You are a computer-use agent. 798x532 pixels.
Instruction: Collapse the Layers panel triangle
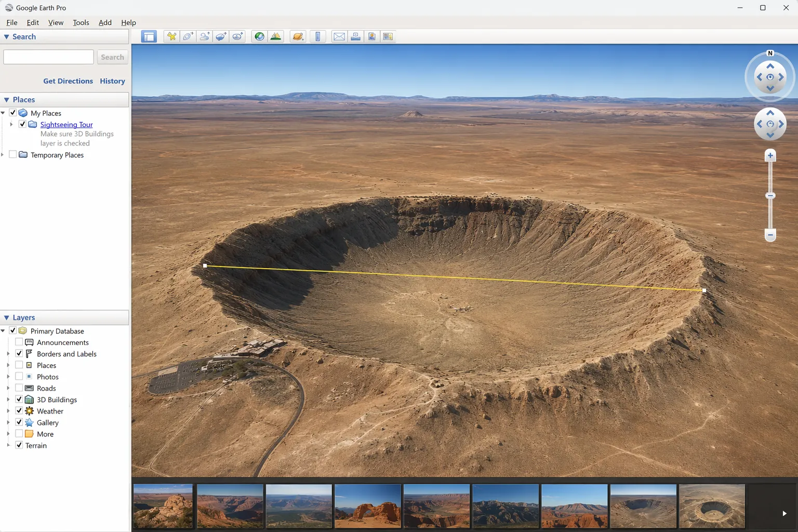pos(6,317)
